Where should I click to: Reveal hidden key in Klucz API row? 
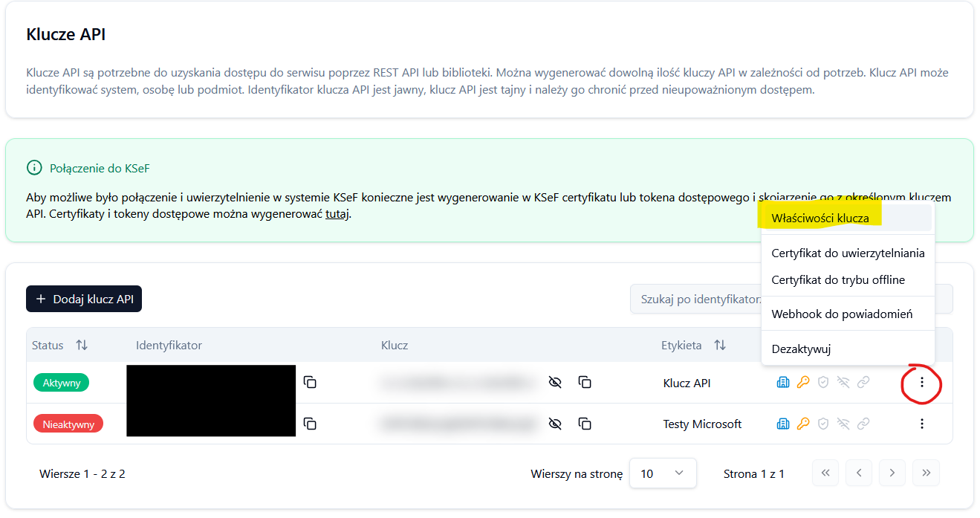click(554, 382)
